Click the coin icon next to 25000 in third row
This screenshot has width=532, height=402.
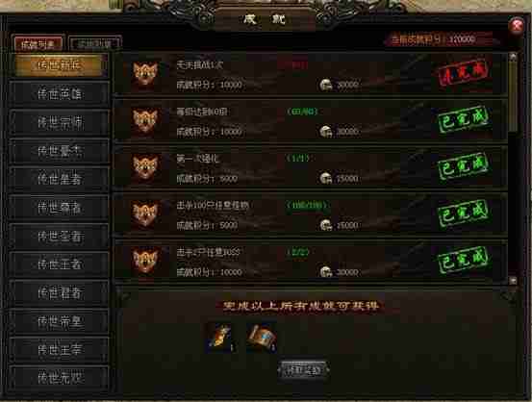click(326, 179)
